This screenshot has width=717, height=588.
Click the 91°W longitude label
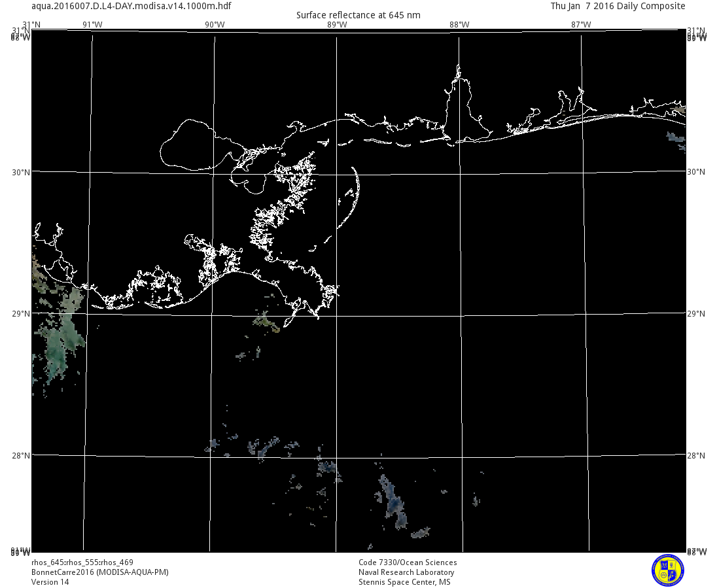tap(92, 25)
